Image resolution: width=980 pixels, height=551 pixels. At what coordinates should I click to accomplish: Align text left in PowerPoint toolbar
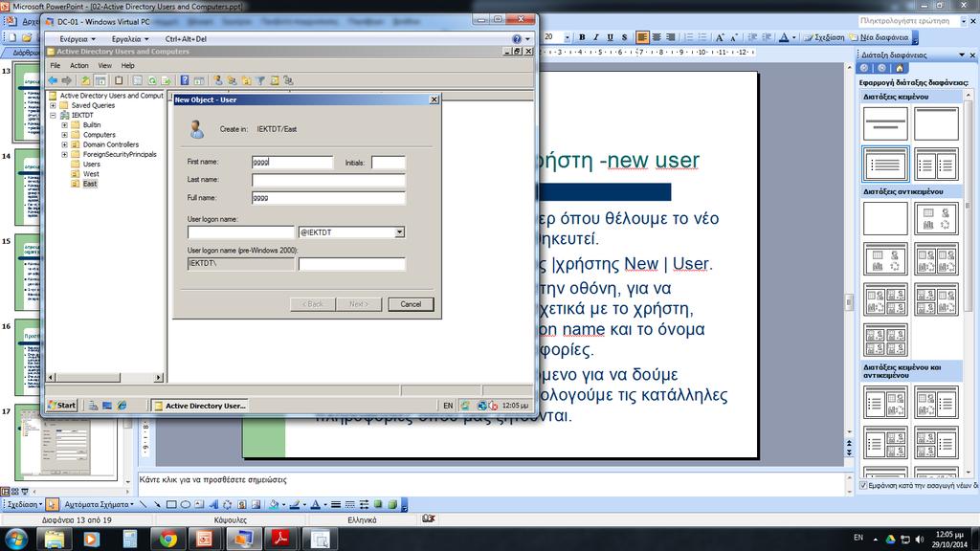coord(642,37)
